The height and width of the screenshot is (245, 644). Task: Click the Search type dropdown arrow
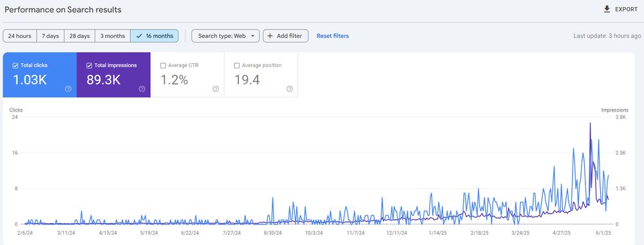tap(252, 36)
